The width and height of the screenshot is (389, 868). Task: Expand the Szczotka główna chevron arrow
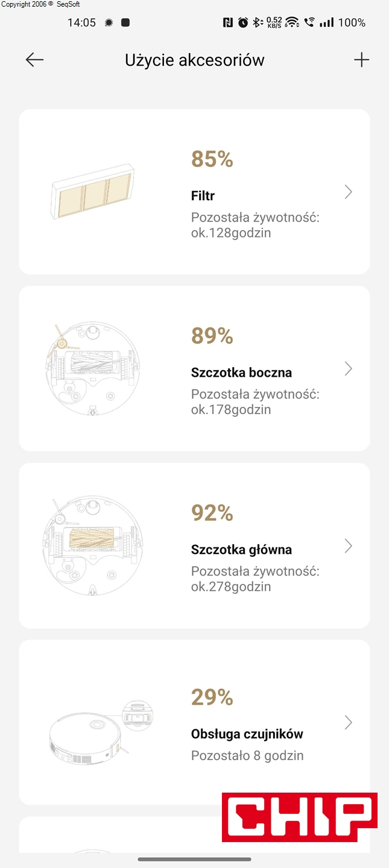[x=348, y=546]
